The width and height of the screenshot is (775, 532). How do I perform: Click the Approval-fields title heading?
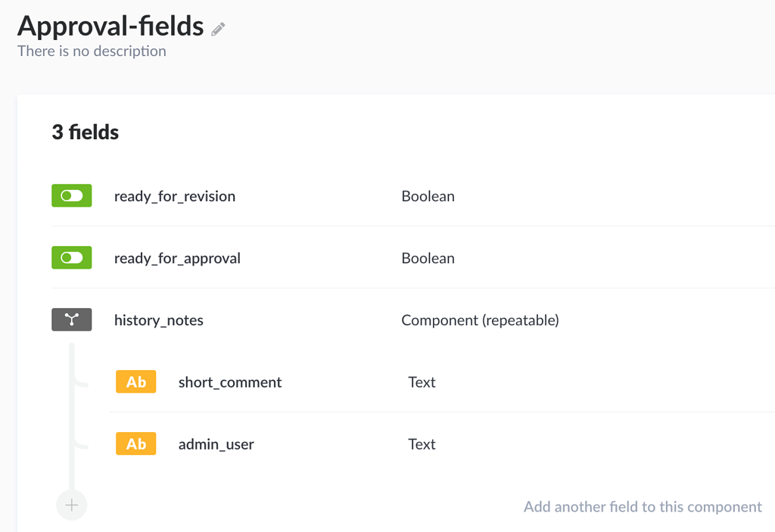tap(110, 26)
